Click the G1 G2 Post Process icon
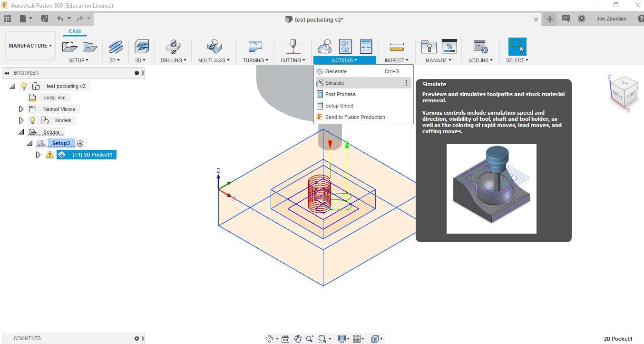This screenshot has height=344, width=644. [x=345, y=47]
